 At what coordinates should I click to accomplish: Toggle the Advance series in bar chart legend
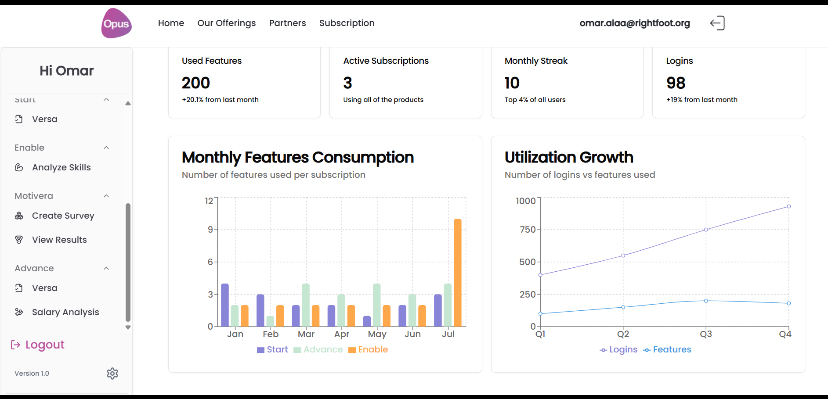pos(318,349)
